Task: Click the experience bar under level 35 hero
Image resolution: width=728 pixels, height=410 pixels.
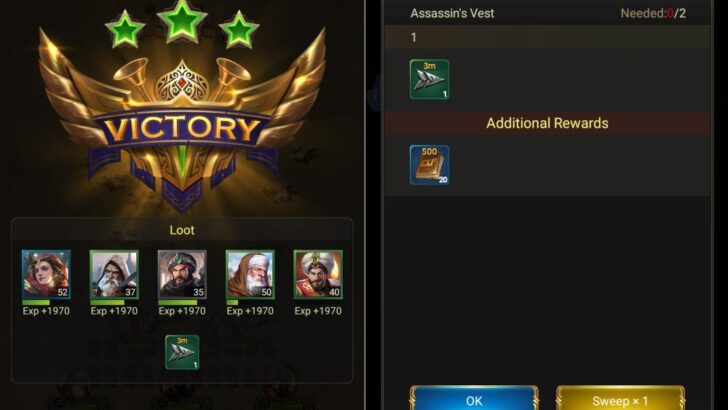Action: pos(182,302)
